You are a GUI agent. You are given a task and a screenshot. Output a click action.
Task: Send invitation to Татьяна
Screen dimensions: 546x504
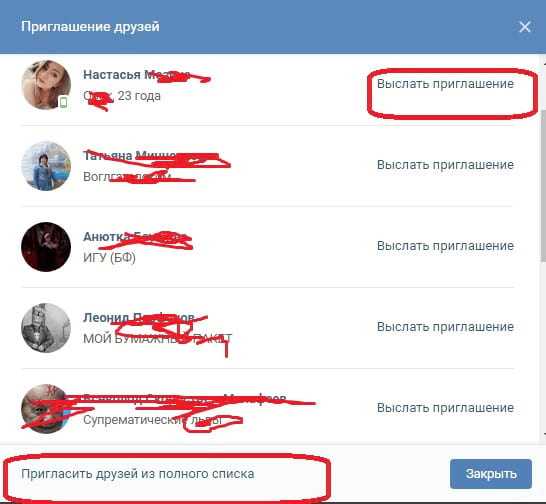(445, 165)
